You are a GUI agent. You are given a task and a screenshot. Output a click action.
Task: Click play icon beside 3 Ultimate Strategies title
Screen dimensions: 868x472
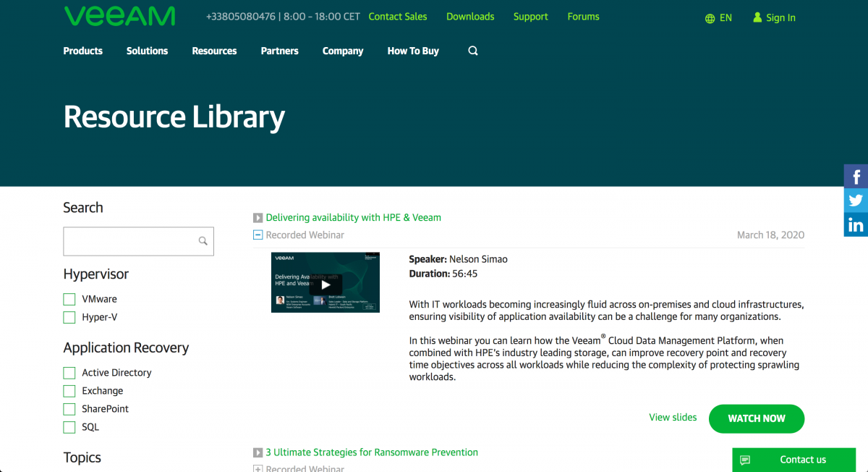pos(258,452)
